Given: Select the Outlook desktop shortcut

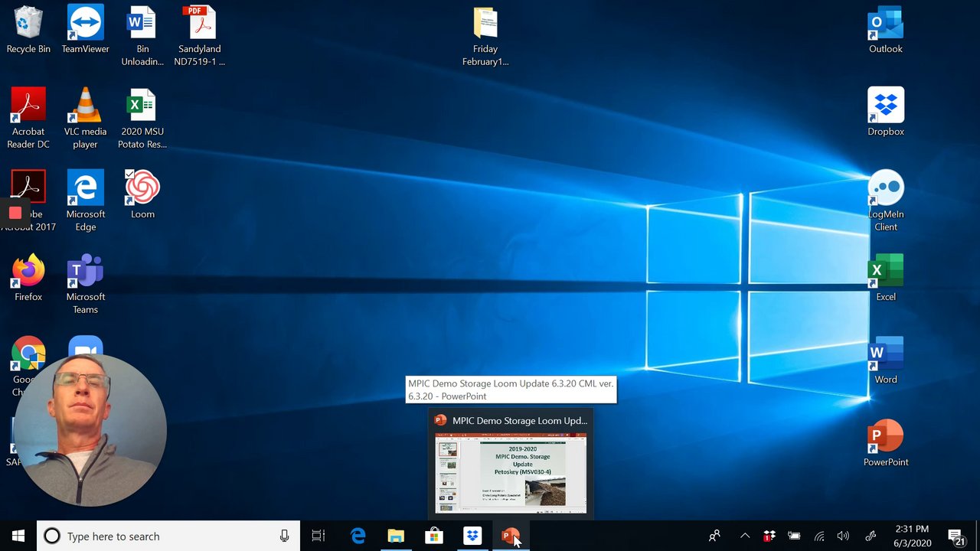Looking at the screenshot, I should click(x=886, y=31).
